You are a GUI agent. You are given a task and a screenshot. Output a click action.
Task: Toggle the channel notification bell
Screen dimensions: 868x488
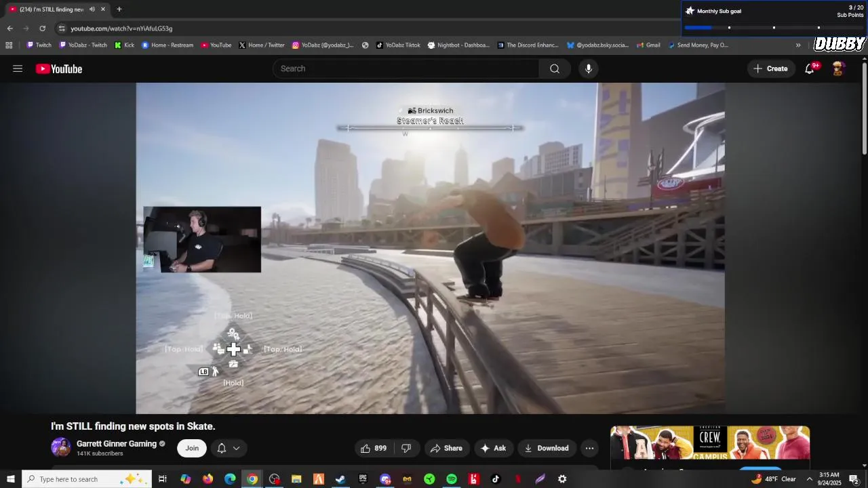pyautogui.click(x=221, y=448)
